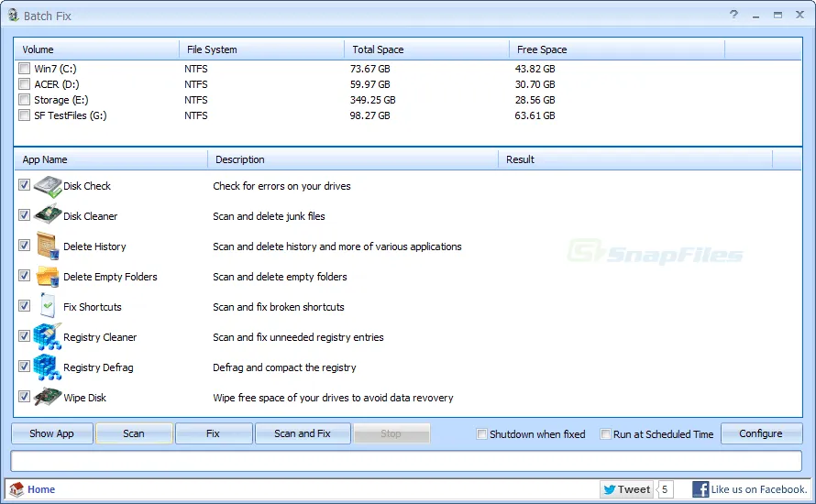816x504 pixels.
Task: Enable Shutdown when fixed option
Action: (482, 433)
